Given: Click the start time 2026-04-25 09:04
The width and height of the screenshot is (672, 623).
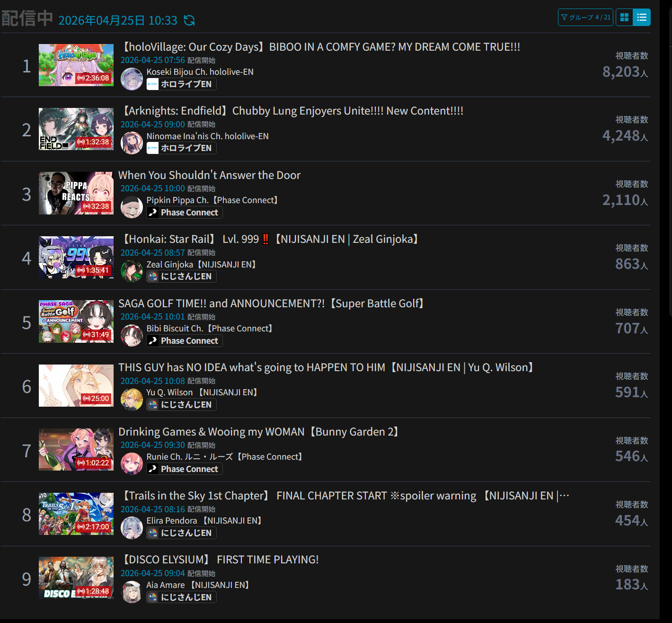Looking at the screenshot, I should point(153,573).
